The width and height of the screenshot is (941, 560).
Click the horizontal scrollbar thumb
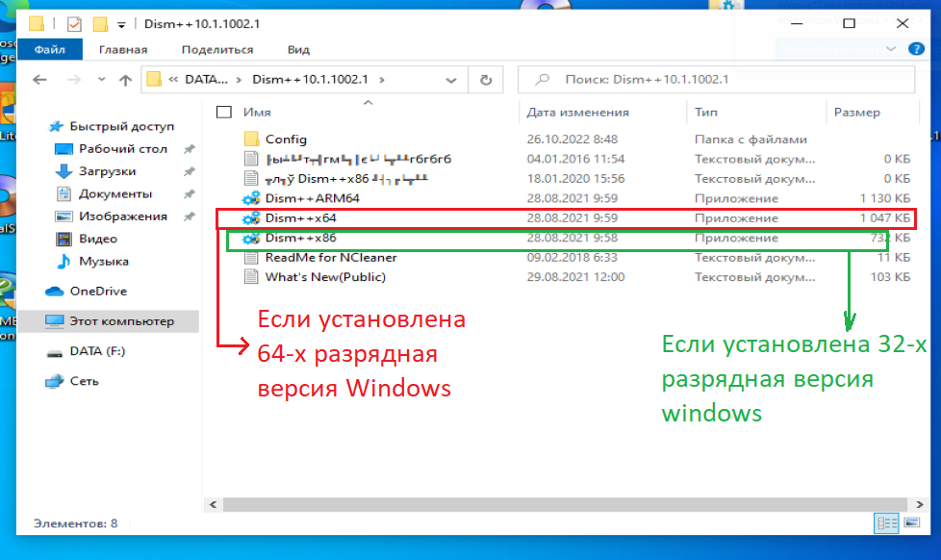click(565, 505)
